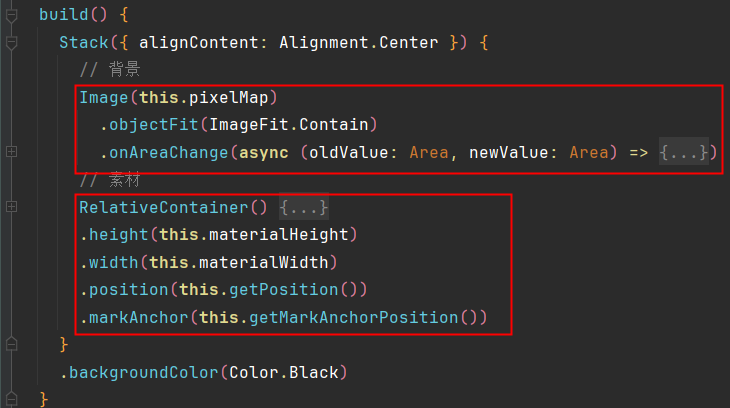Expand the onAreaChange fold in gutter
The image size is (730, 408).
point(11,152)
